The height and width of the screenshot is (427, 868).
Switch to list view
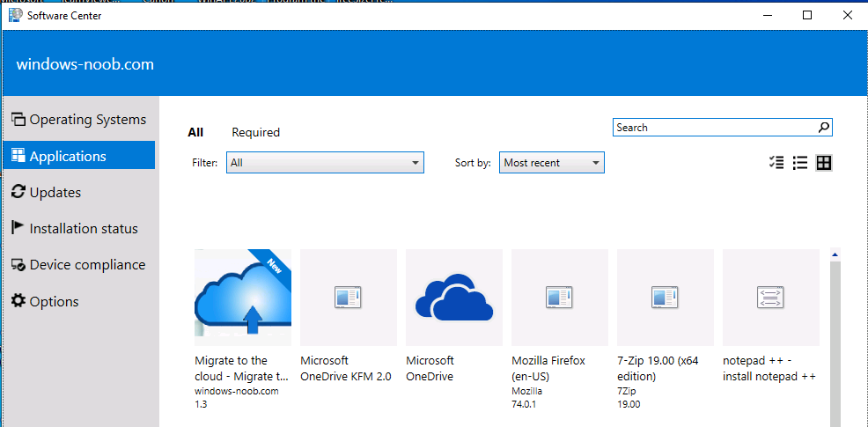(800, 163)
